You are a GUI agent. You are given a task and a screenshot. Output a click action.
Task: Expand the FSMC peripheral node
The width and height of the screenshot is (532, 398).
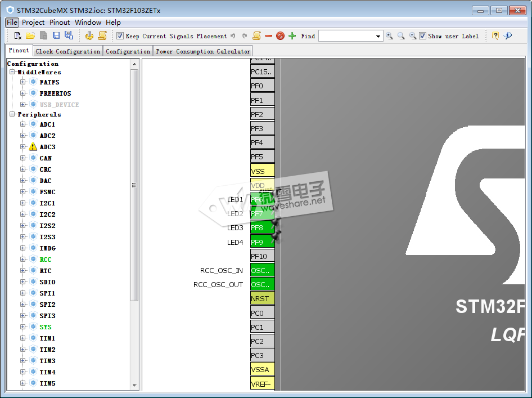point(22,191)
